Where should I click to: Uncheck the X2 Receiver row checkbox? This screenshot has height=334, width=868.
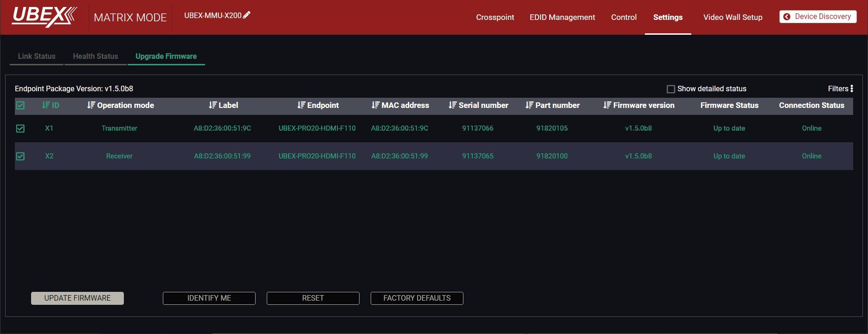[x=20, y=156]
